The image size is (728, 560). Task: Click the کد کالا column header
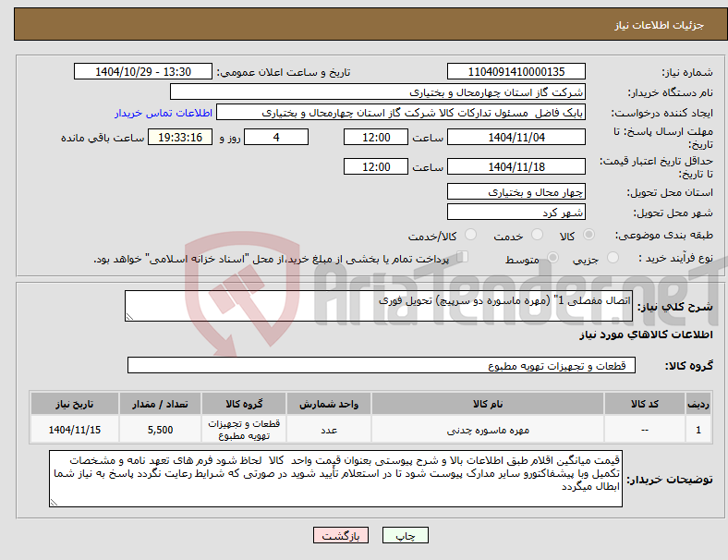point(645,404)
